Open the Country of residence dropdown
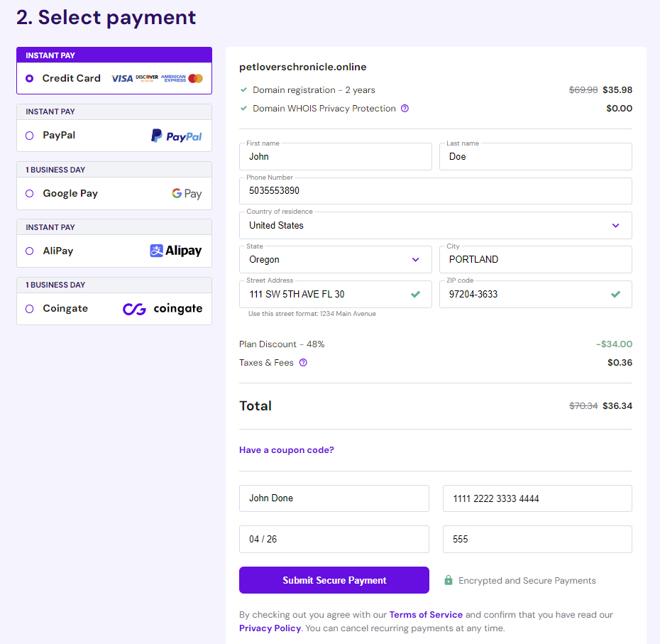The width and height of the screenshot is (660, 644). (x=615, y=225)
